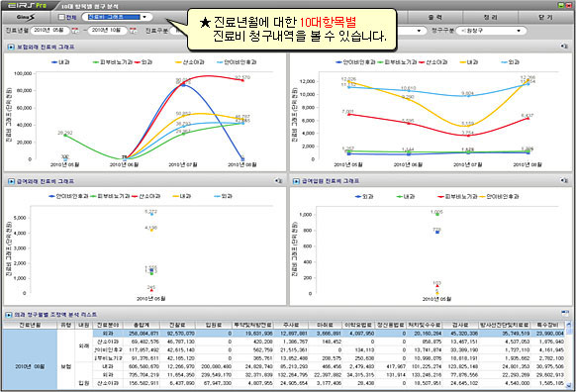Viewport: 576px width, 392px height.
Task: Click the 출력 button in top toolbar
Action: [x=435, y=17]
